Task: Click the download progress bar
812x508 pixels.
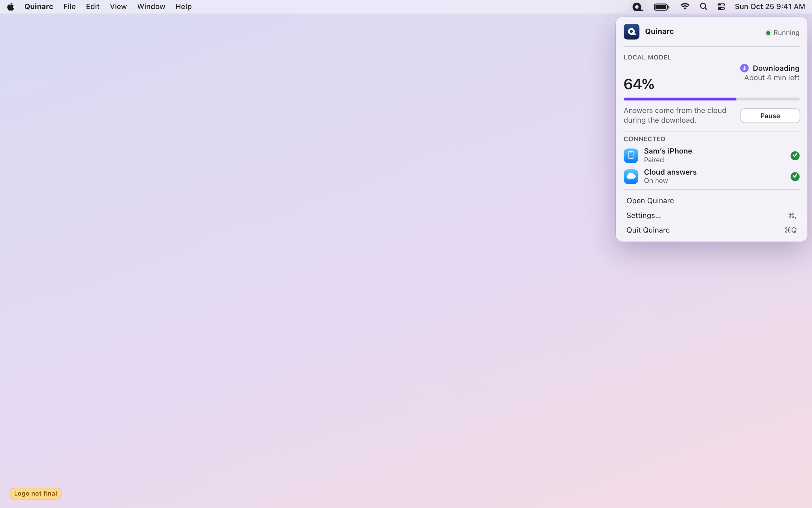Action: 711,99
